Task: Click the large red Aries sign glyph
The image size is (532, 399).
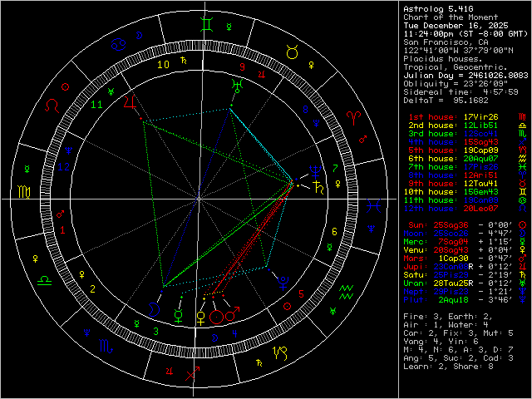Action: [x=353, y=118]
